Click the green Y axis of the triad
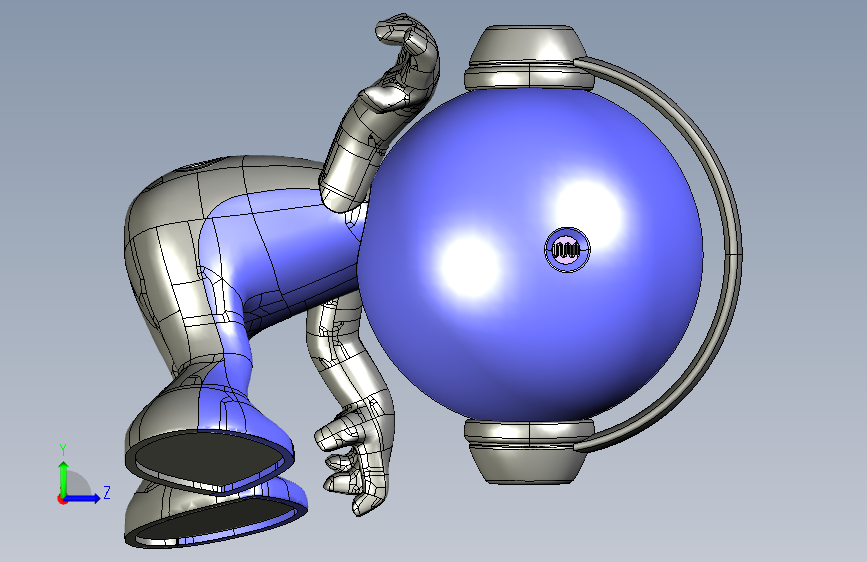867x562 pixels. click(63, 478)
